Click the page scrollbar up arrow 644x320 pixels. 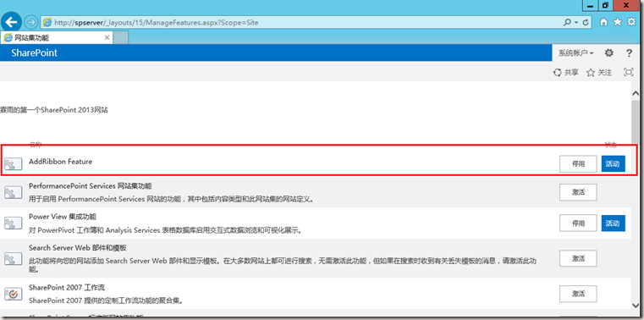pos(635,94)
